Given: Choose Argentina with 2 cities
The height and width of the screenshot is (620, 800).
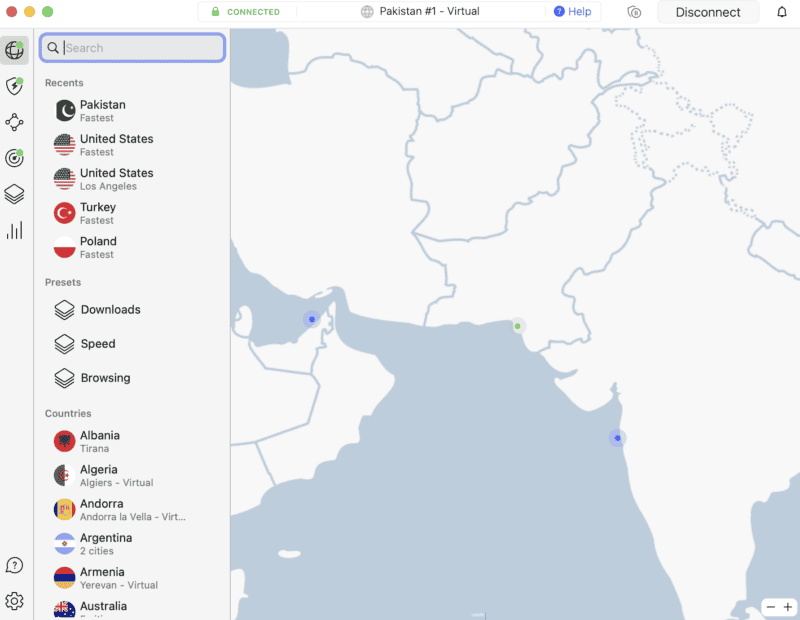Looking at the screenshot, I should point(105,544).
